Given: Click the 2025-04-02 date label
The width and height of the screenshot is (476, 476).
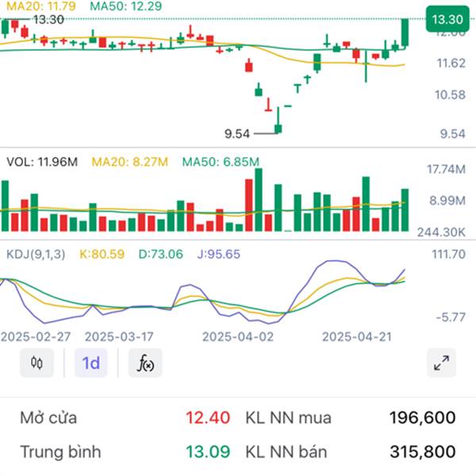Looking at the screenshot, I should (x=238, y=336).
